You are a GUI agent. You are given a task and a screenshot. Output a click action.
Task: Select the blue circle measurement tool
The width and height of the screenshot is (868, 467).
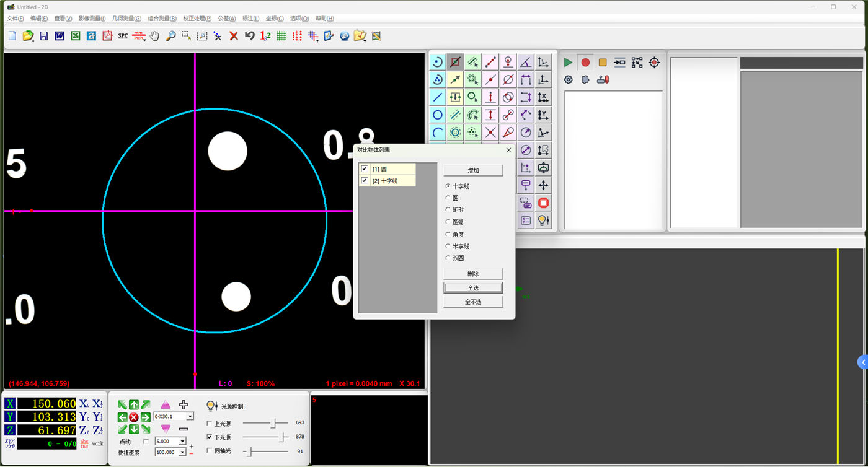click(x=438, y=115)
